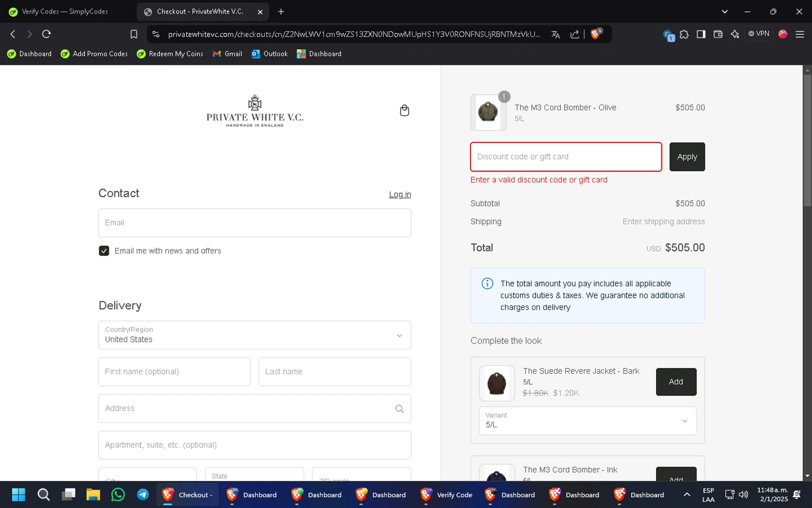This screenshot has height=508, width=812.
Task: Open the Outlook bookmark
Action: pyautogui.click(x=270, y=54)
